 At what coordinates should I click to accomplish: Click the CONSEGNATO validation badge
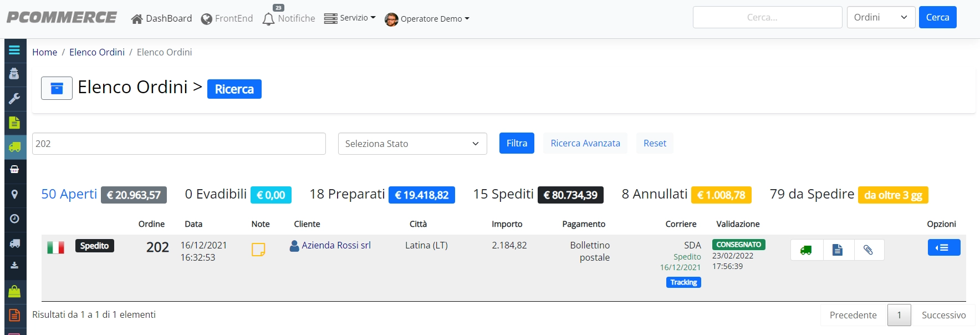(x=738, y=245)
